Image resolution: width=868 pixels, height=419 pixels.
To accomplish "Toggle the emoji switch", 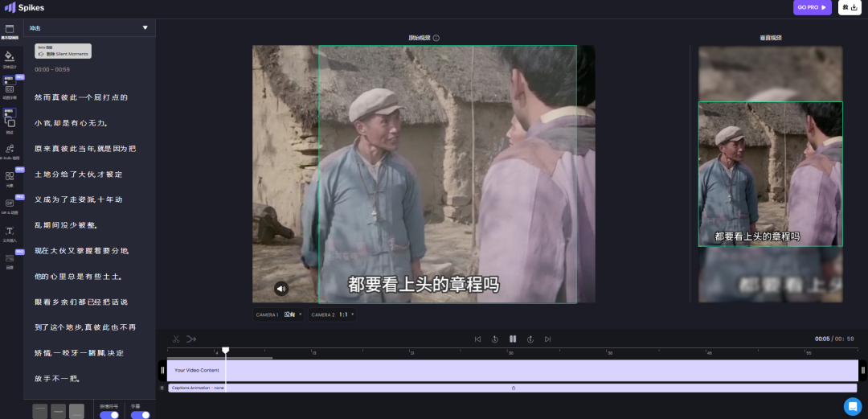I will (109, 414).
